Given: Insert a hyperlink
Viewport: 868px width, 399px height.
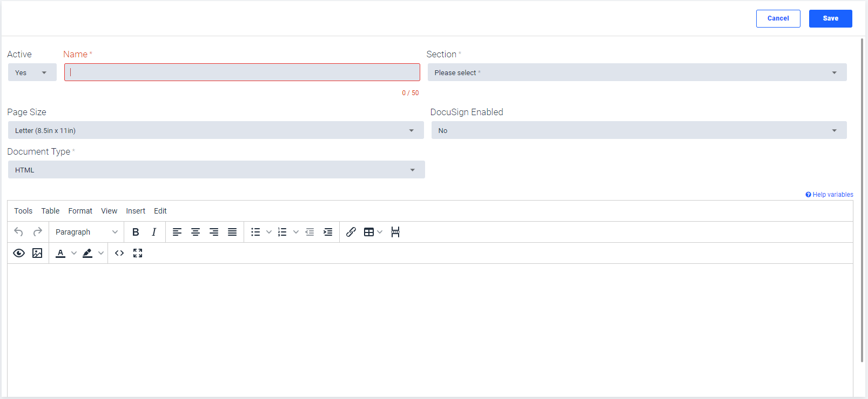Looking at the screenshot, I should click(351, 232).
